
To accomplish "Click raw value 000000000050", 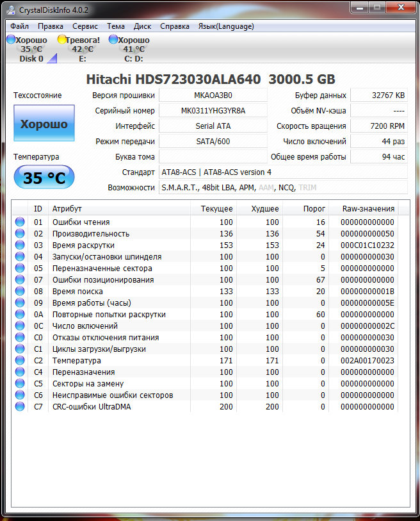I will 367,234.
